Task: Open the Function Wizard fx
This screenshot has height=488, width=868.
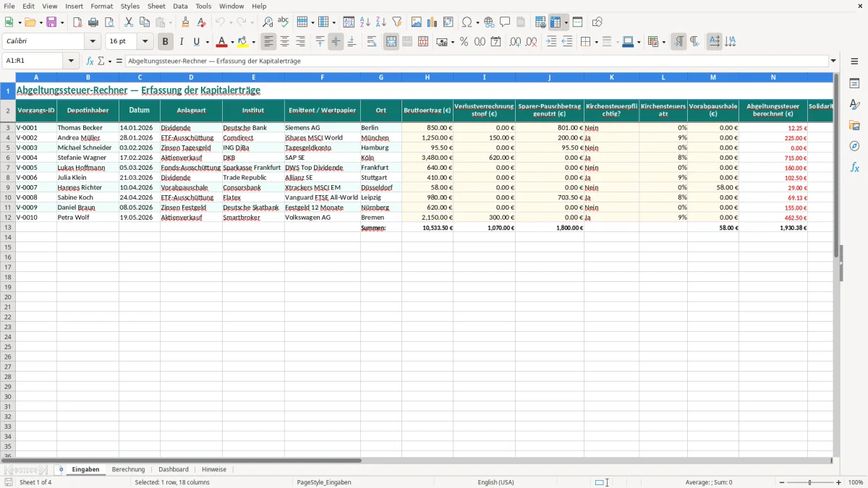Action: point(90,61)
